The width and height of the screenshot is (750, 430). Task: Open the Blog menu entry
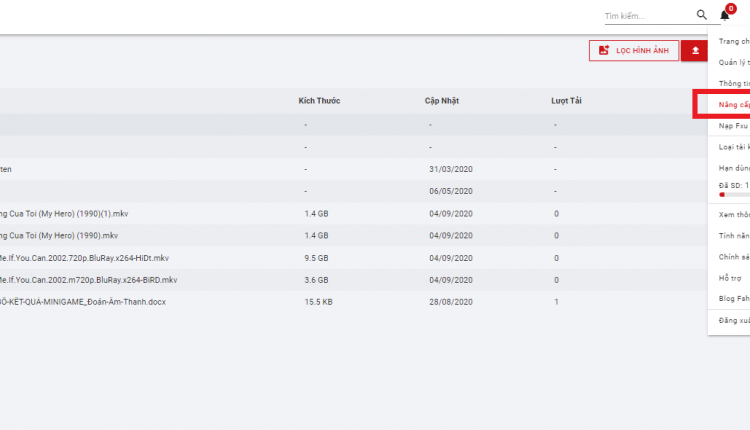point(734,298)
